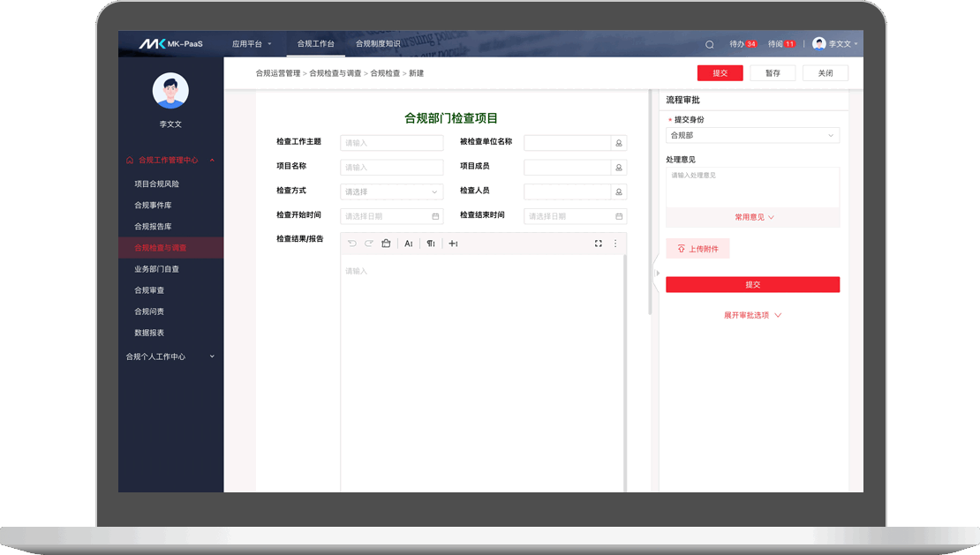The height and width of the screenshot is (555, 980).
Task: Expand the 常用意见 list
Action: [x=753, y=217]
